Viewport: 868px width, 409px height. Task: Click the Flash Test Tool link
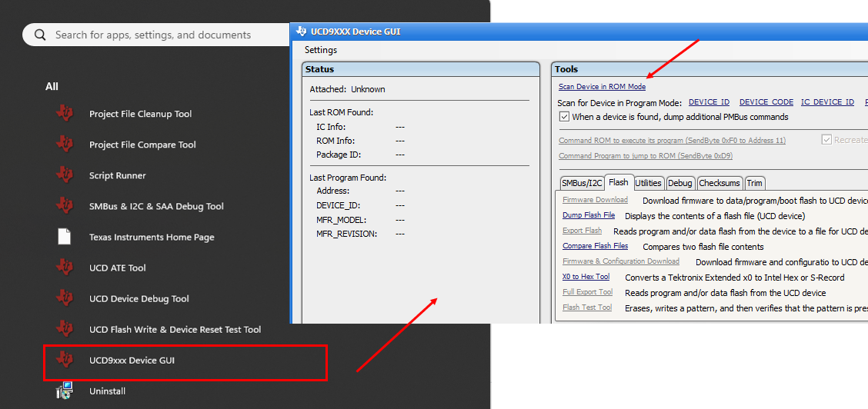tap(587, 308)
